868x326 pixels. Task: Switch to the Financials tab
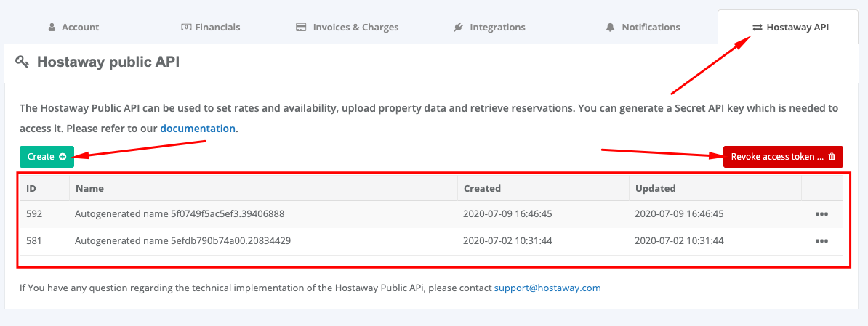click(x=211, y=28)
